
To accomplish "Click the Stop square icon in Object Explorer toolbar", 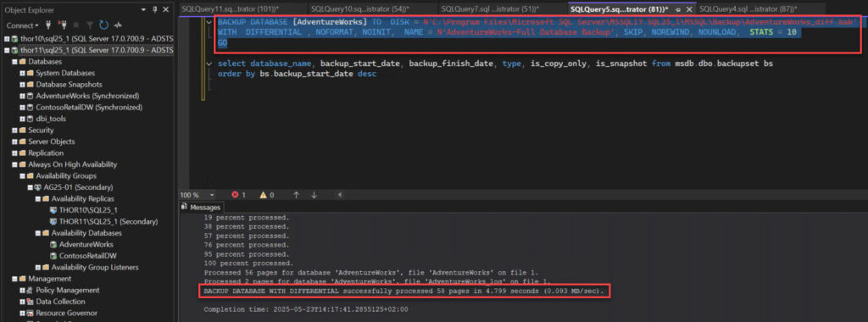I will [75, 25].
